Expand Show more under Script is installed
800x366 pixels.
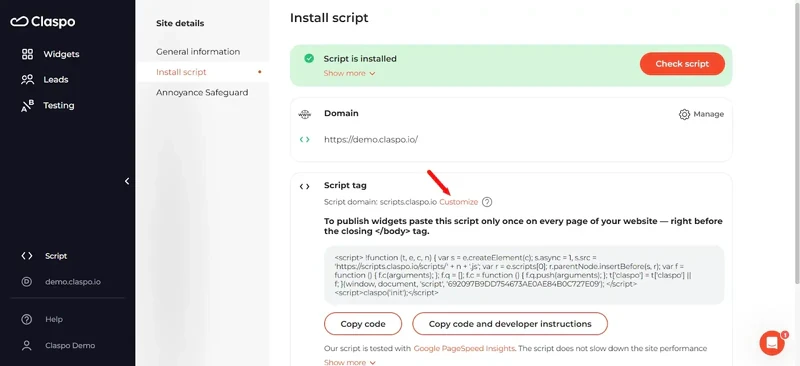point(349,73)
